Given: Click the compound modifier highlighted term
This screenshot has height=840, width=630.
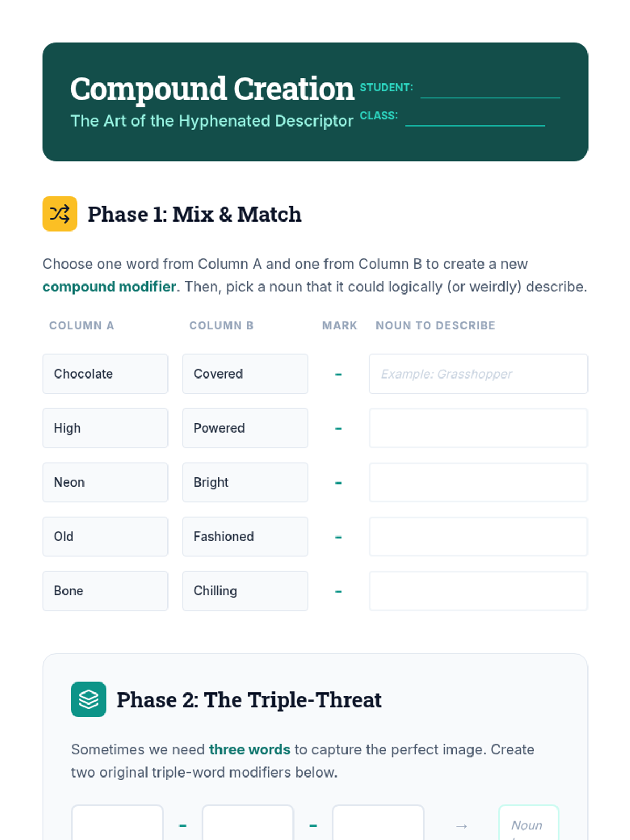Looking at the screenshot, I should click(109, 287).
